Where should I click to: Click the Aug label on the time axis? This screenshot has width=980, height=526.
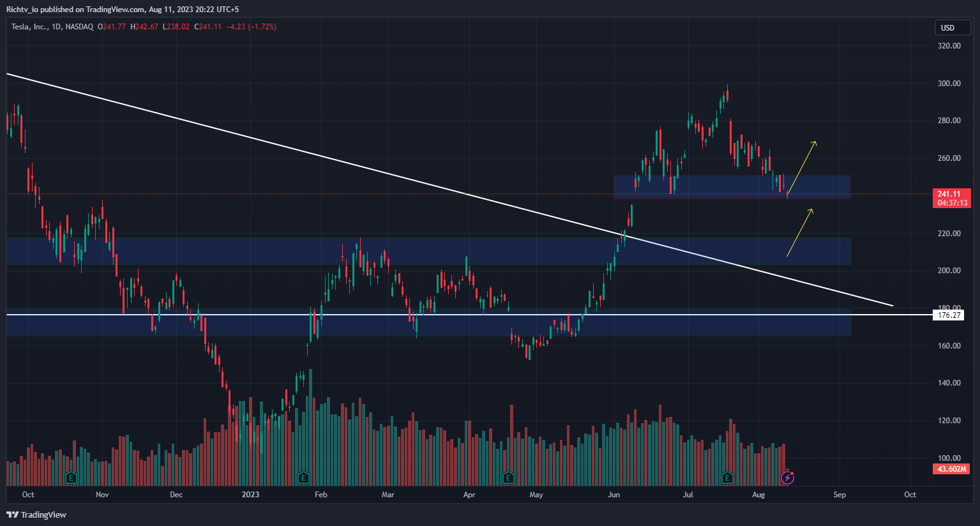click(758, 495)
